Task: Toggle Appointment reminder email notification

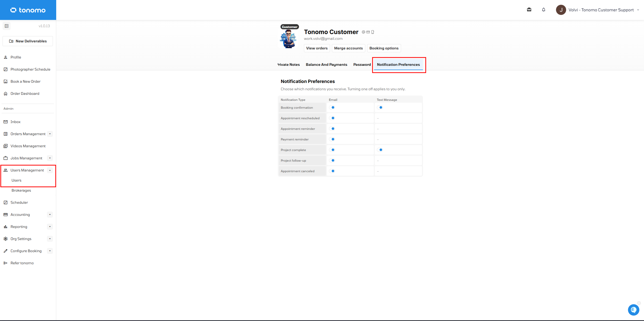Action: 332,129
